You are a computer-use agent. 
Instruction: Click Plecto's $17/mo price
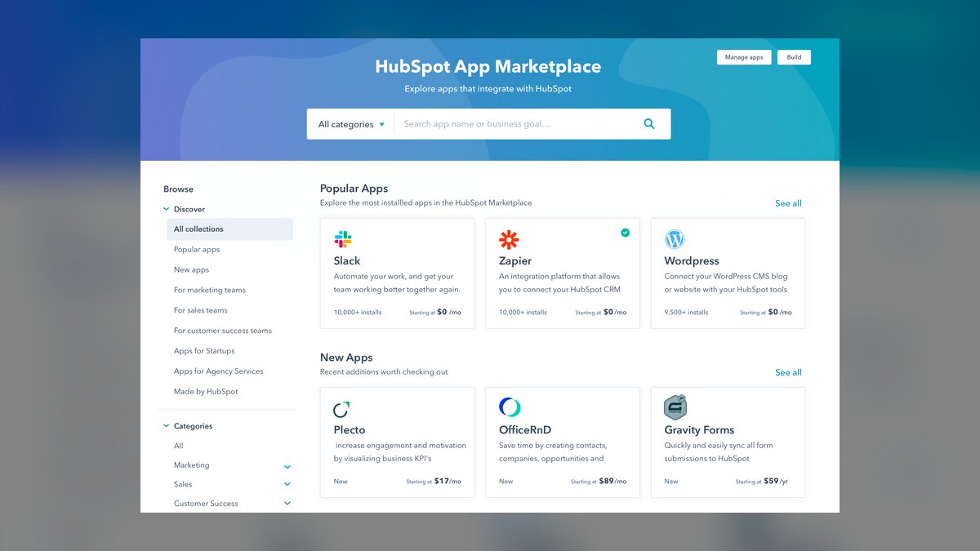point(448,482)
